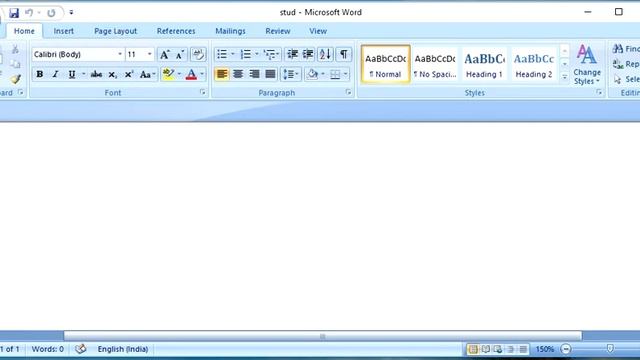Apply the Heading 2 style
The image size is (640, 360).
coord(533,64)
